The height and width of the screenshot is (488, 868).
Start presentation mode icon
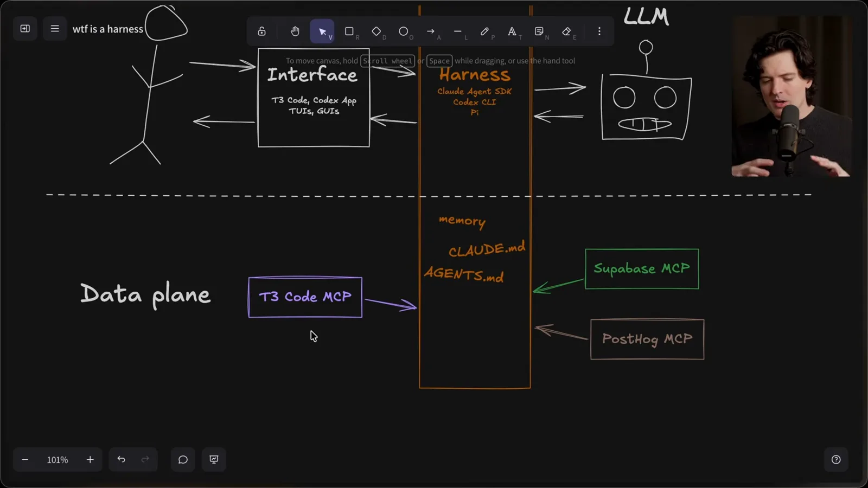(x=214, y=460)
